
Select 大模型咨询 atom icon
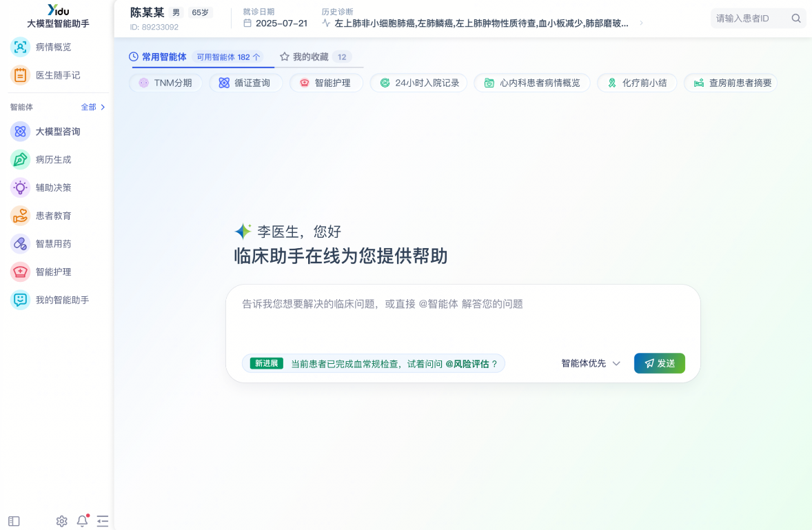[20, 132]
